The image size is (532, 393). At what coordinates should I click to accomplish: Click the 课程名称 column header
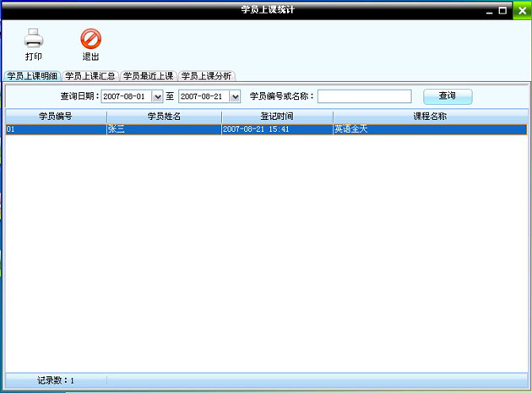point(429,116)
